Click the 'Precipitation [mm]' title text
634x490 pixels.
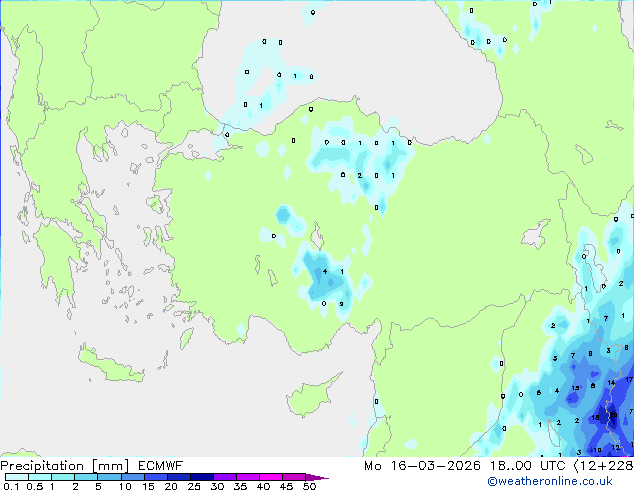pyautogui.click(x=65, y=466)
